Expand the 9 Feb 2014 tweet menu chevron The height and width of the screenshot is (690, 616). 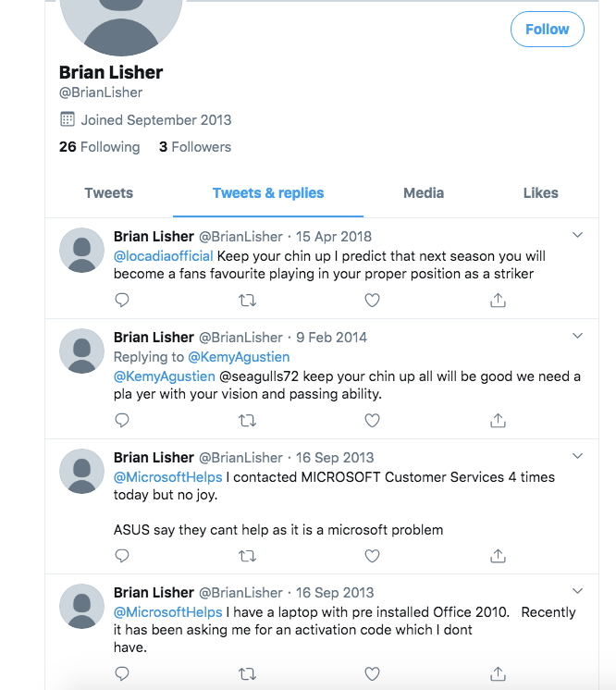point(577,336)
